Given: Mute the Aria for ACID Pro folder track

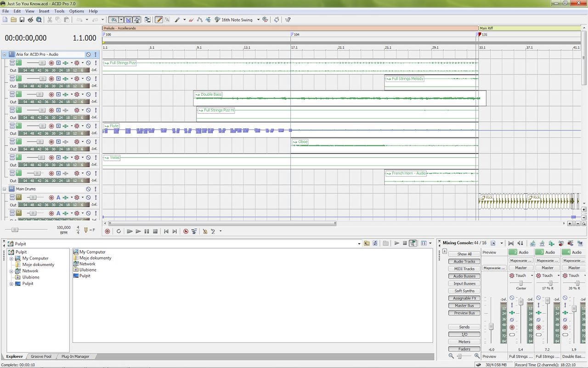Looking at the screenshot, I should [88, 54].
